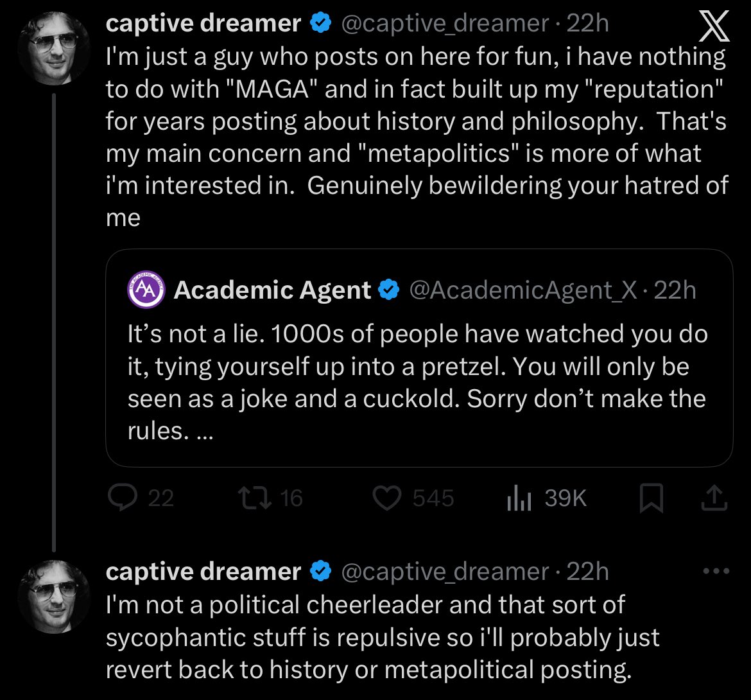Screen dimensions: 751x700
Task: Open Academic Agent's purple avatar logo
Action: (146, 290)
